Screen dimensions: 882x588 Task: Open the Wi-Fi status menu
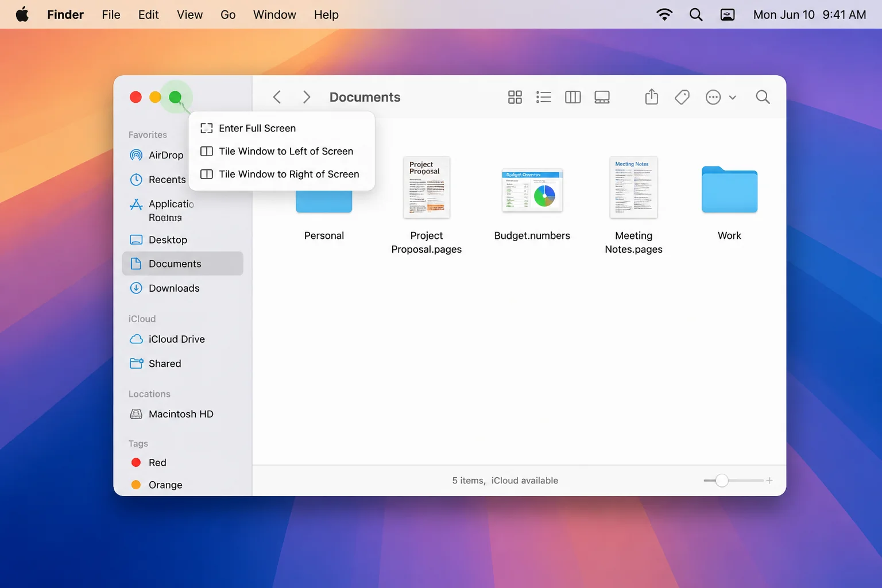coord(664,14)
